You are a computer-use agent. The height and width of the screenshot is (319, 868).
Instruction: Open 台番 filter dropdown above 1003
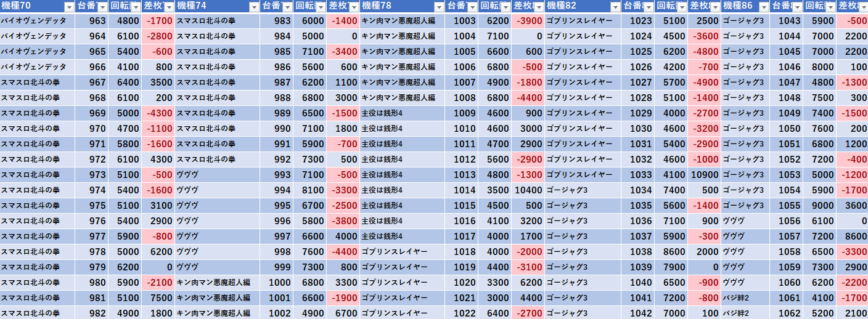point(472,7)
